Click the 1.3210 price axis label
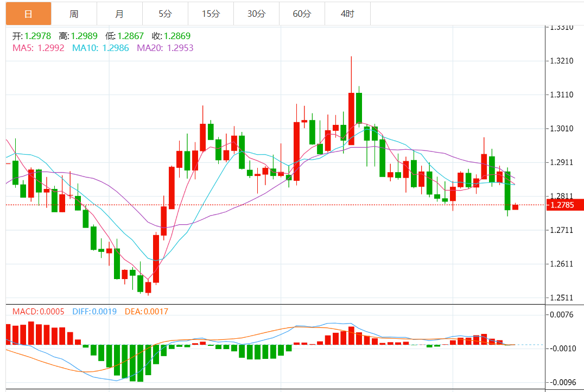Screen dimensions: 584x392 [562, 61]
